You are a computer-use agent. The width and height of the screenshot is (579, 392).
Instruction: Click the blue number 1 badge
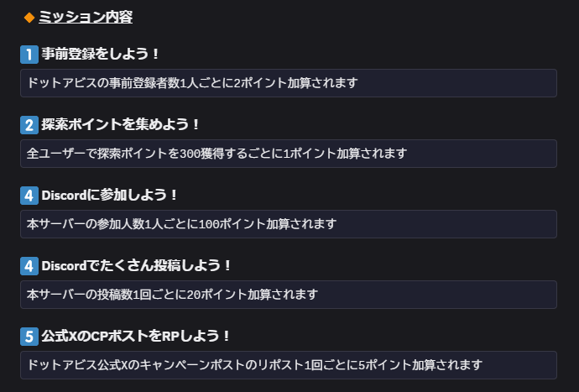[x=29, y=55]
